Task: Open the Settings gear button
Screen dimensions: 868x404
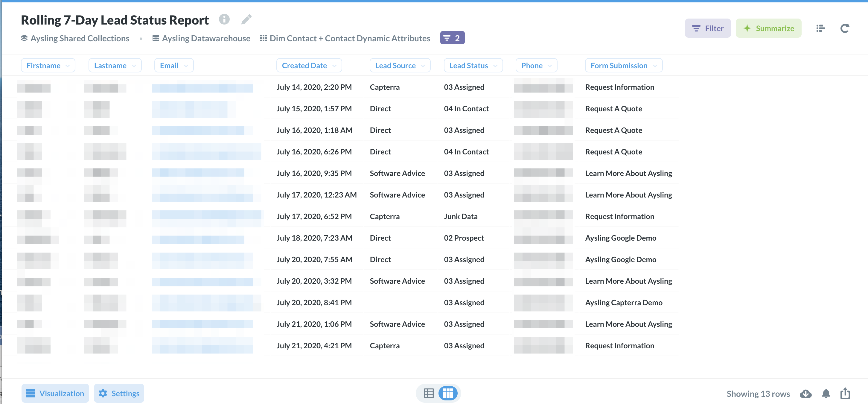Action: [119, 393]
